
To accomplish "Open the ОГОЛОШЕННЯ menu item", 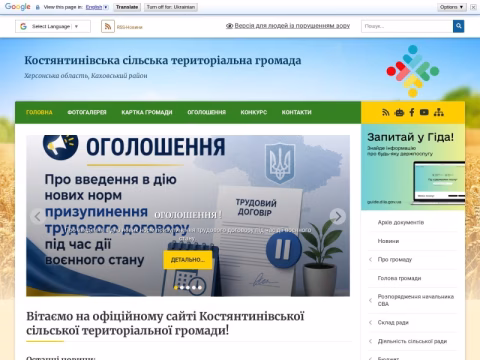I will click(207, 112).
